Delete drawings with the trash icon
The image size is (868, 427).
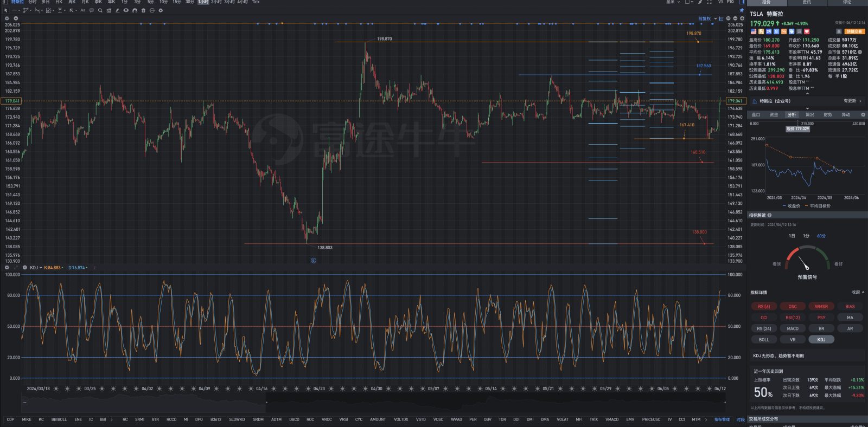tap(143, 10)
